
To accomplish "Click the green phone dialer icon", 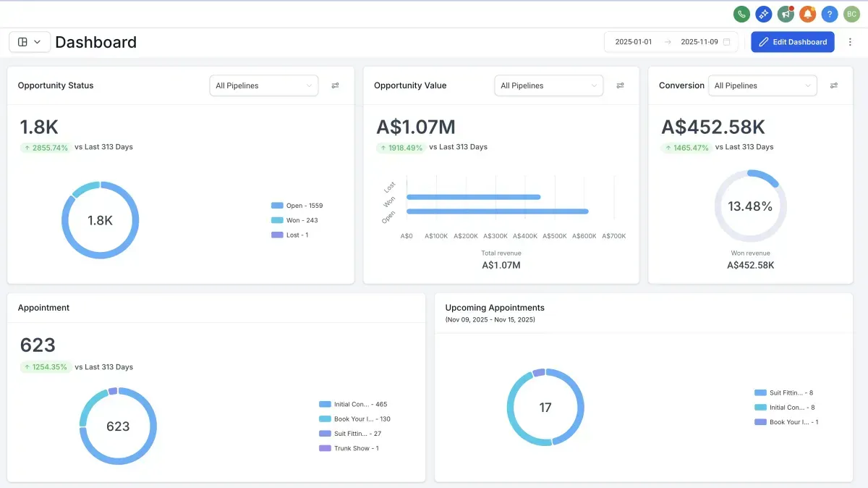I will 741,14.
